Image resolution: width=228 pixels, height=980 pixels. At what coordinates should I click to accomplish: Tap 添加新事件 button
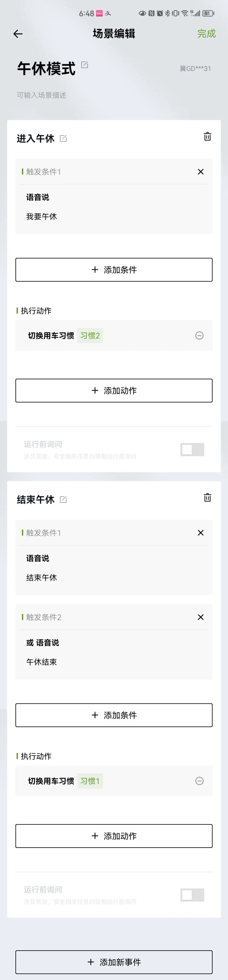114,962
